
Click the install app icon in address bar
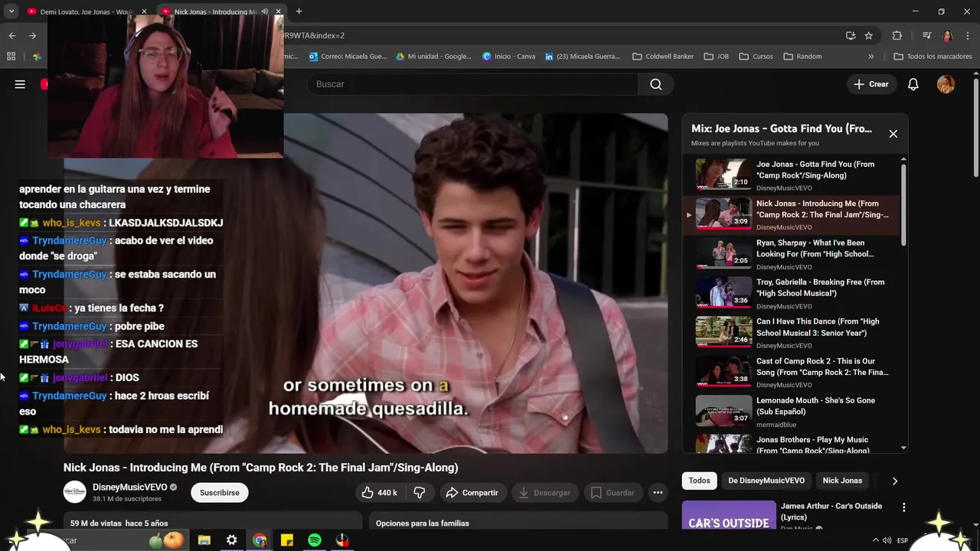(x=851, y=35)
